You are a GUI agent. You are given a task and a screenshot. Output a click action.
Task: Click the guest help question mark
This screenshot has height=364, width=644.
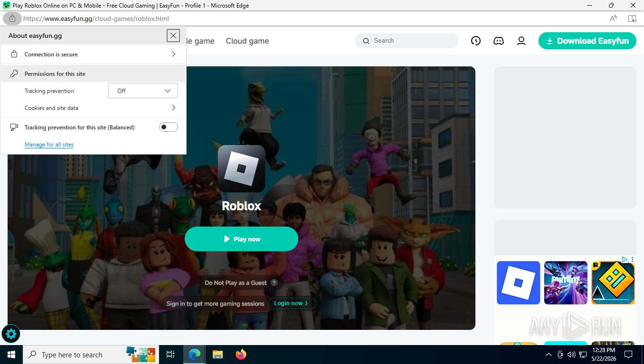[274, 282]
